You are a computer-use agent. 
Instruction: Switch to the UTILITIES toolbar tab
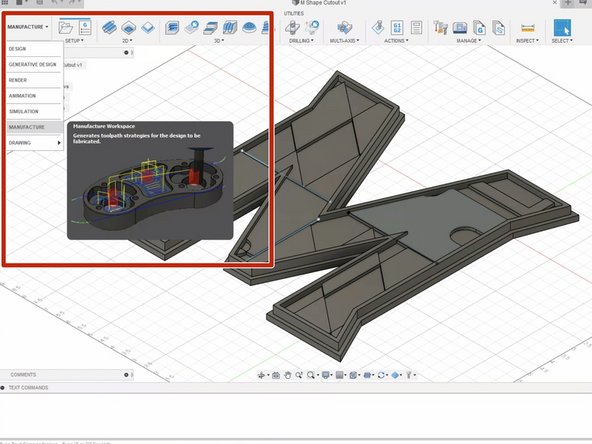pyautogui.click(x=294, y=13)
